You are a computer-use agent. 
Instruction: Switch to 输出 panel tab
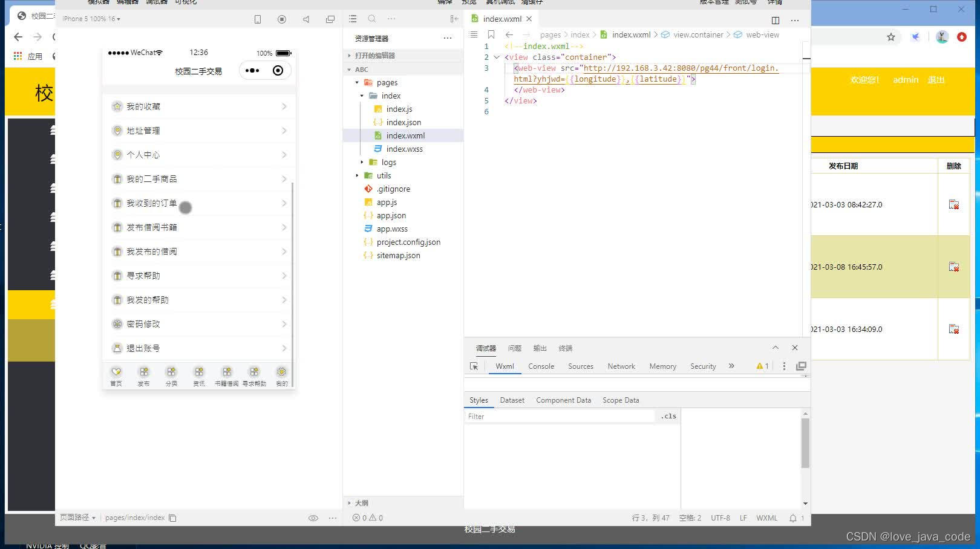coord(540,348)
